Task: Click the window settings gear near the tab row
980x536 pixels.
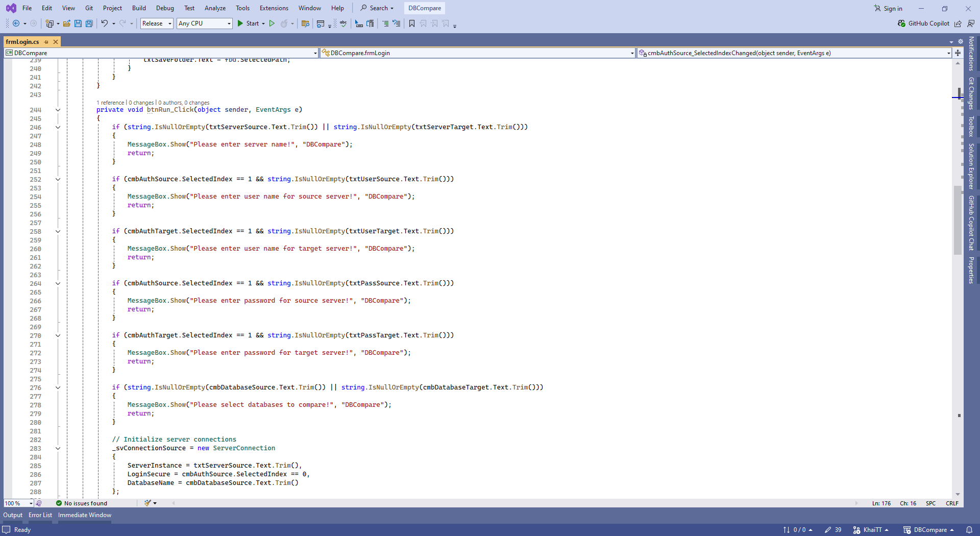Action: 960,41
